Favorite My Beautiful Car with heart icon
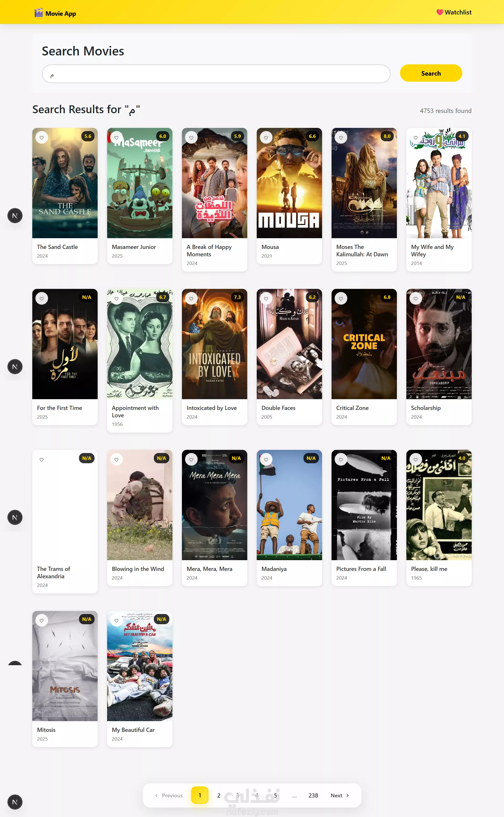The image size is (504, 817). 116,621
